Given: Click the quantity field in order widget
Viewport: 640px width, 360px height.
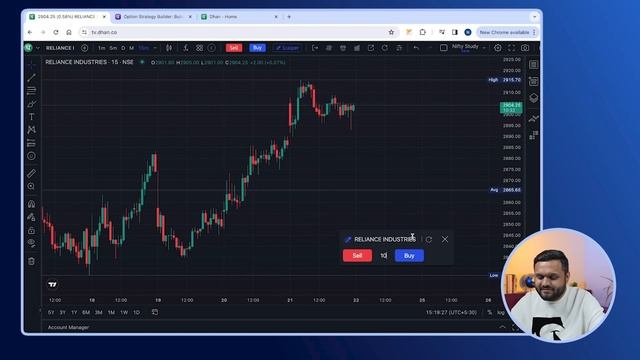Looking at the screenshot, I should coord(383,256).
